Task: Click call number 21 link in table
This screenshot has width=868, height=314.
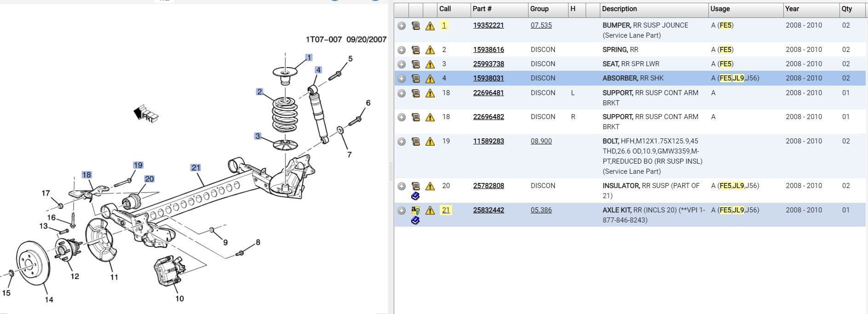Action: click(x=446, y=210)
